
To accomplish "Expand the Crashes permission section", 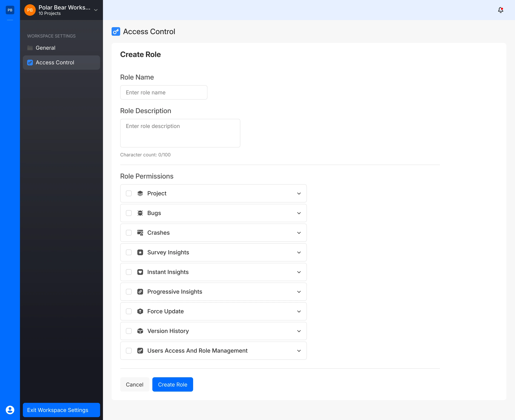I will pyautogui.click(x=299, y=233).
